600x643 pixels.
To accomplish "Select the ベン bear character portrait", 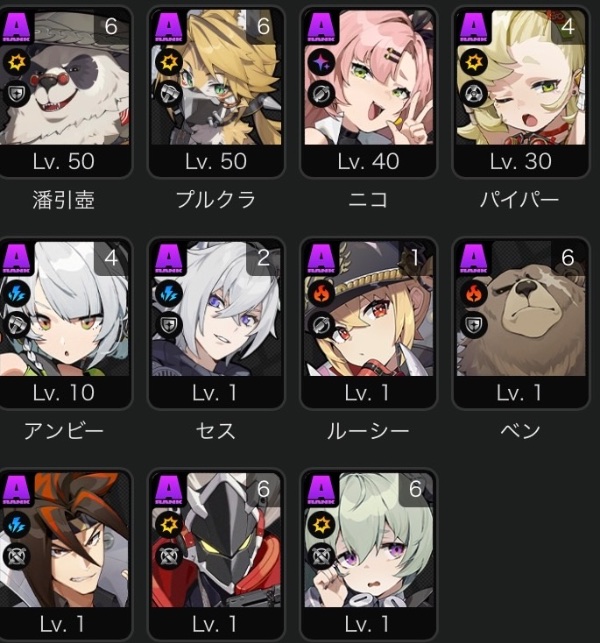I will (x=521, y=309).
